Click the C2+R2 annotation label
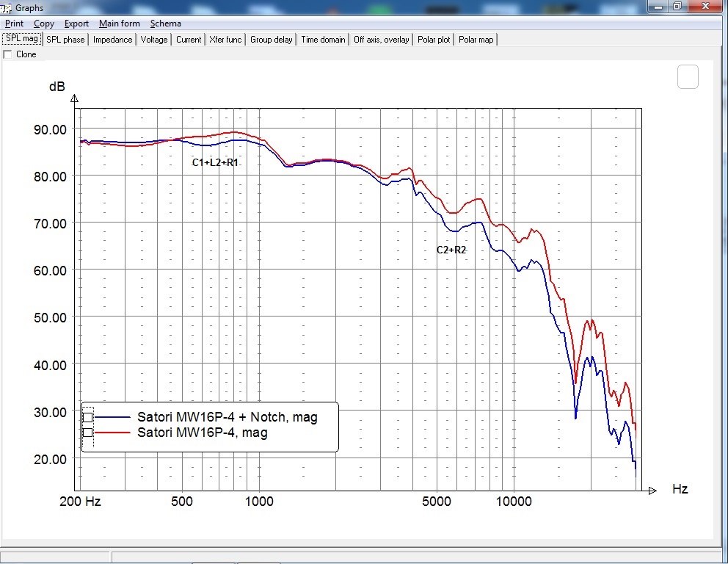The image size is (728, 564). click(x=451, y=250)
